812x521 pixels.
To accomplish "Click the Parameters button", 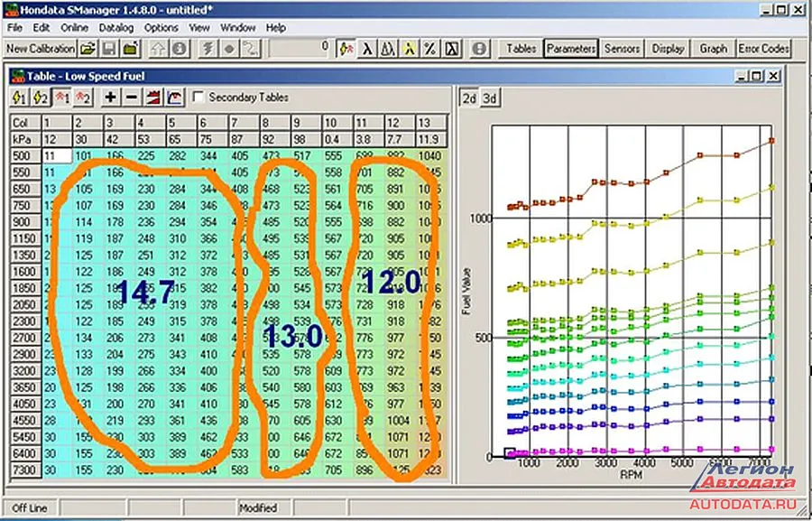I will tap(571, 49).
